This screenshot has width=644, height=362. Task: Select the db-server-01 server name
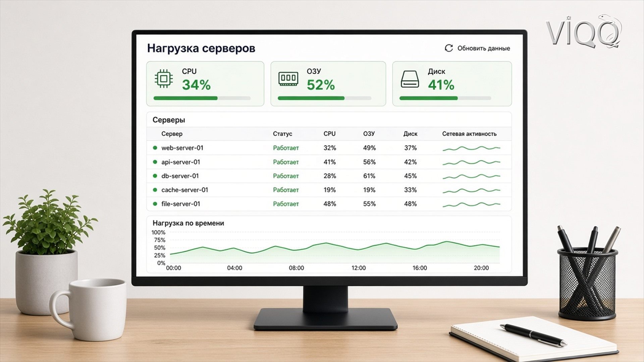(180, 176)
